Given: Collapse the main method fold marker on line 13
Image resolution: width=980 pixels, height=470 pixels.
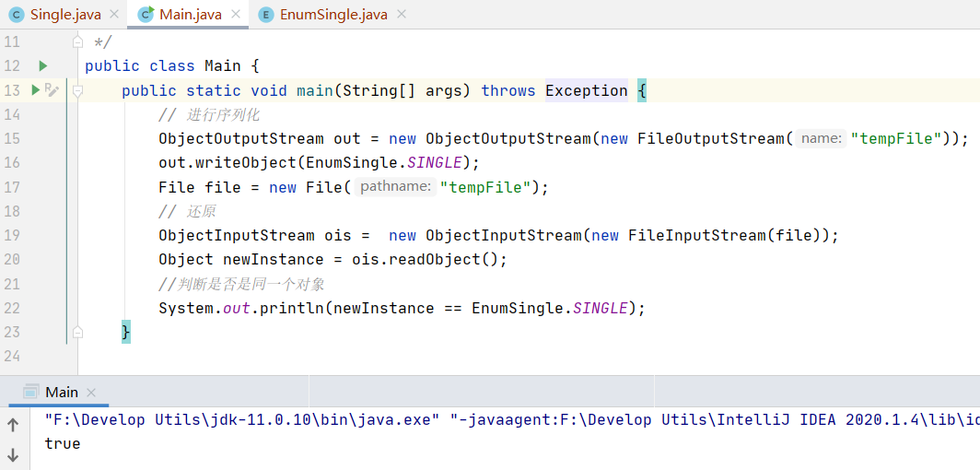Looking at the screenshot, I should 78,90.
